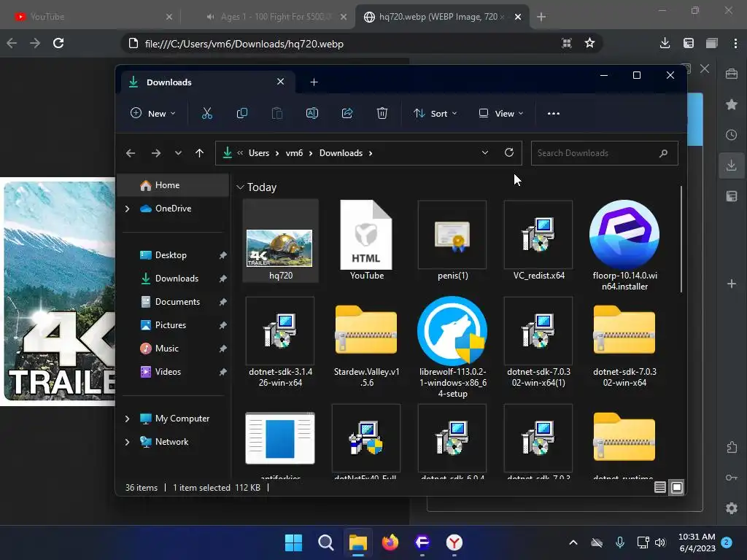Expand Network tree node
The height and width of the screenshot is (560, 747).
(x=127, y=442)
